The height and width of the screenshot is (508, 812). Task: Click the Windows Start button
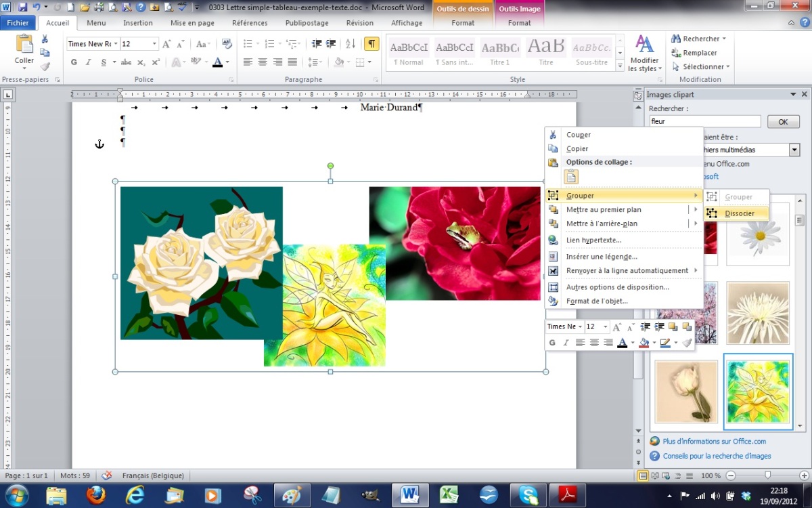click(x=17, y=494)
